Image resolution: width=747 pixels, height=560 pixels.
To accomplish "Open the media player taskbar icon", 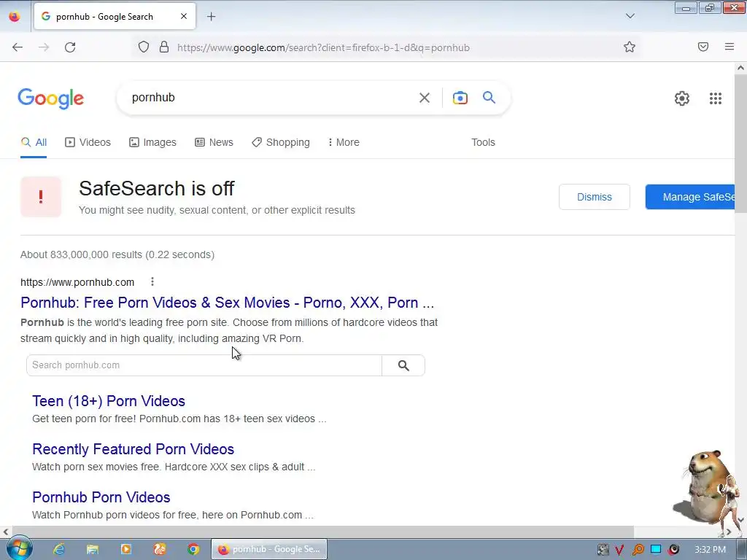I will click(125, 549).
